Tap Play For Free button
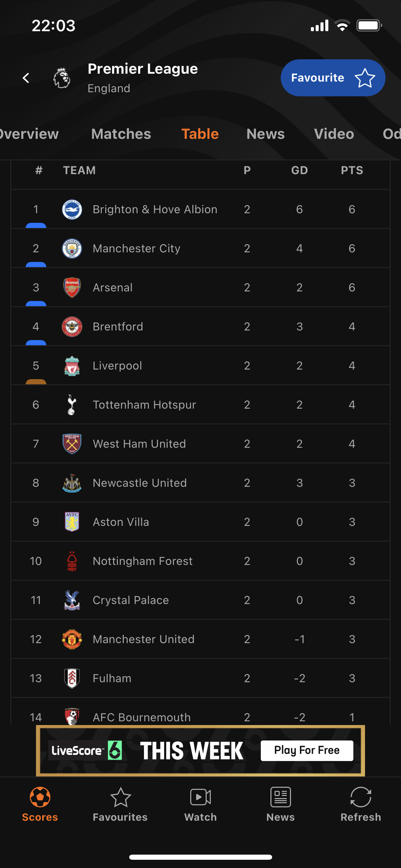401x868 pixels. tap(307, 750)
